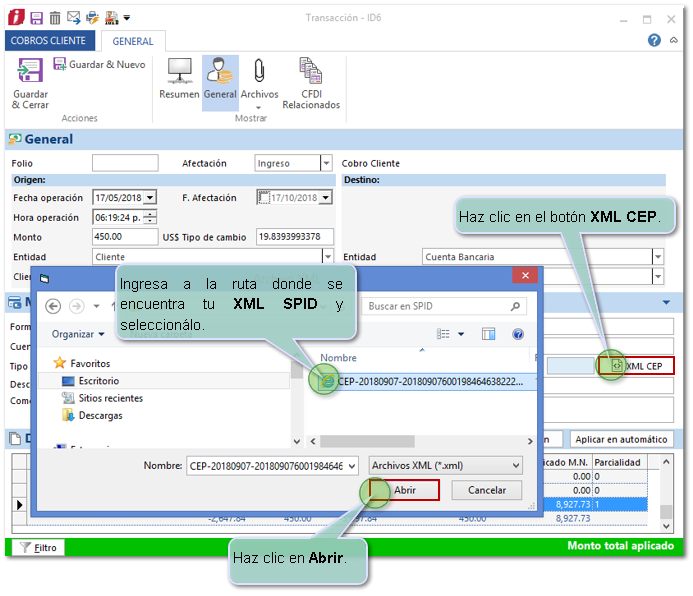This screenshot has height=596, width=693.
Task: Open the Archivos attachments menu
Action: pos(259,83)
